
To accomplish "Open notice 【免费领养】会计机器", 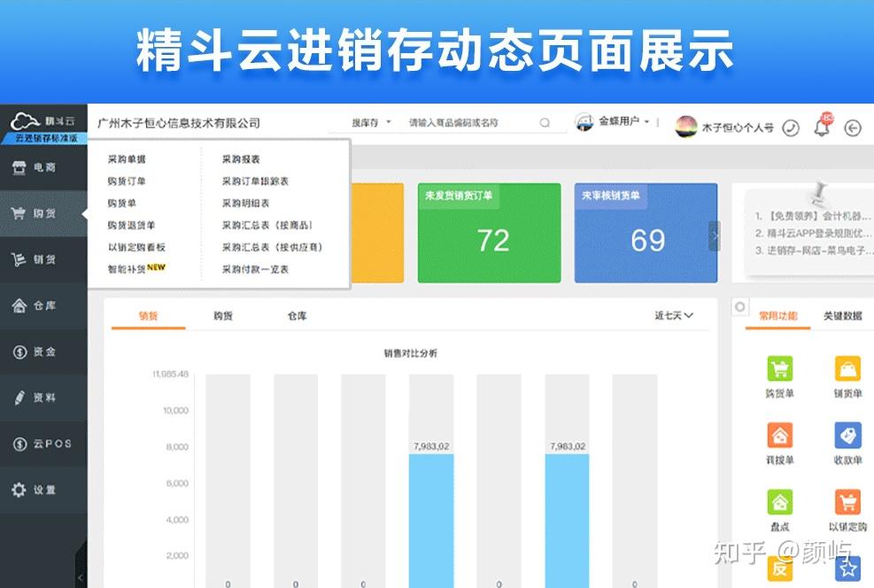I will (813, 216).
